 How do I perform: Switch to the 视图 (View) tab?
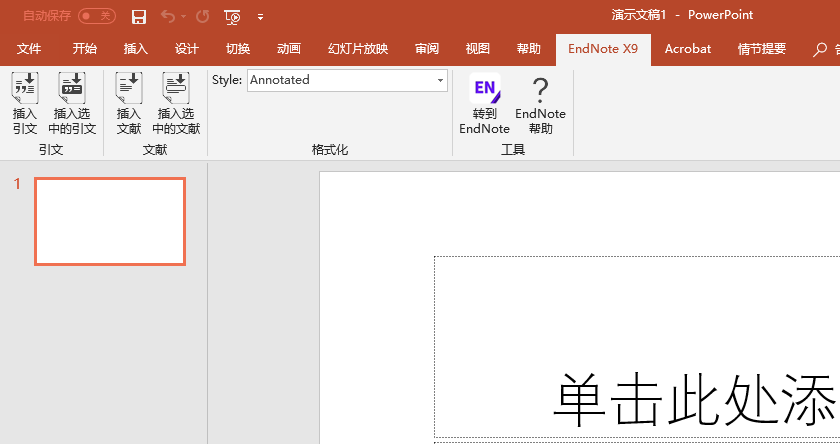click(477, 49)
